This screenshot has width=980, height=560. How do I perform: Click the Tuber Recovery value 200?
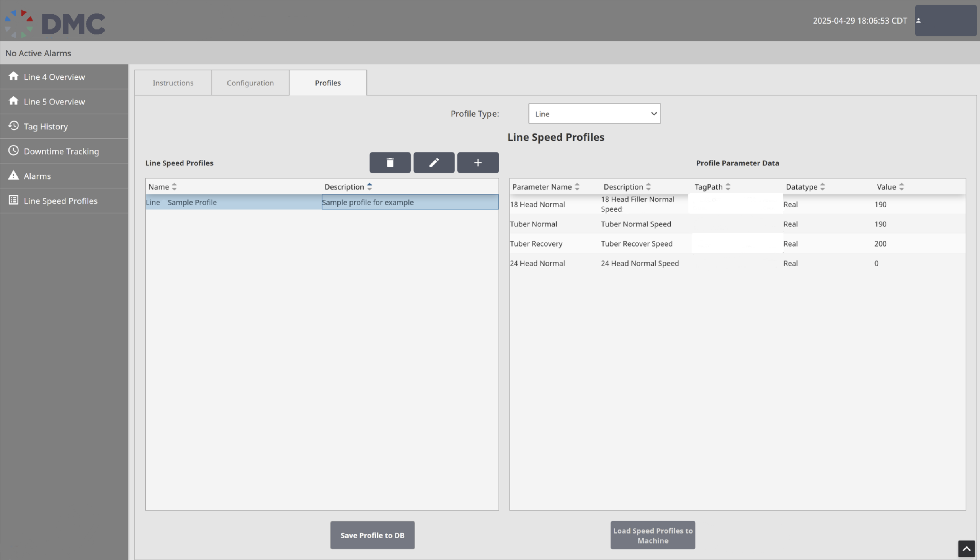coord(880,244)
